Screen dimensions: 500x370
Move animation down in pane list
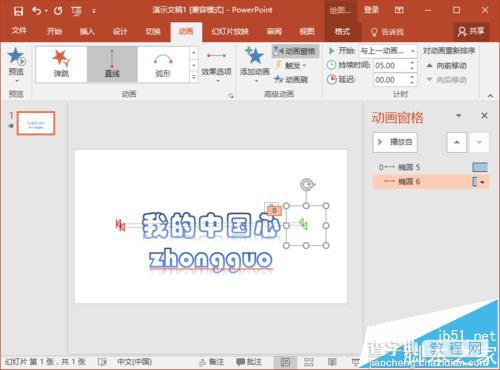(x=479, y=142)
